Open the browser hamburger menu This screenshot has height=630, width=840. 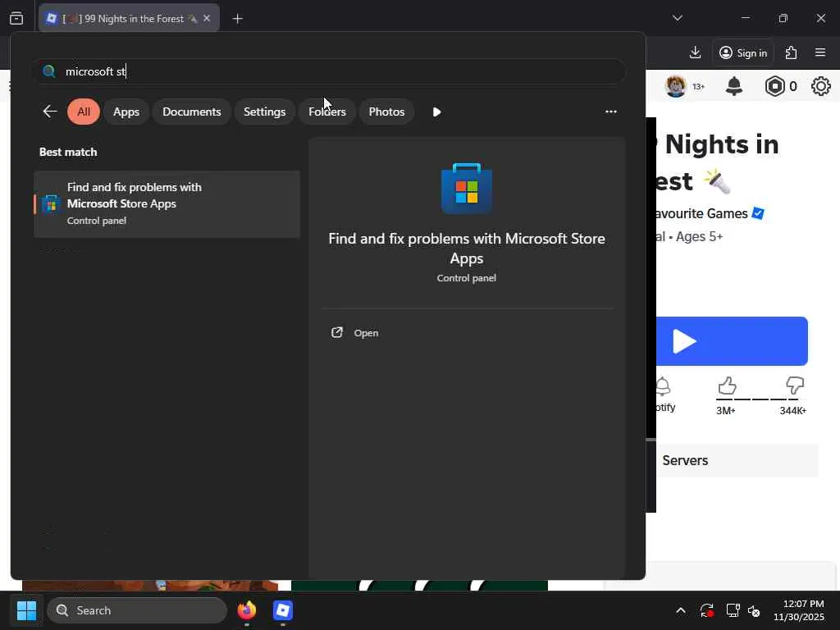pyautogui.click(x=820, y=52)
